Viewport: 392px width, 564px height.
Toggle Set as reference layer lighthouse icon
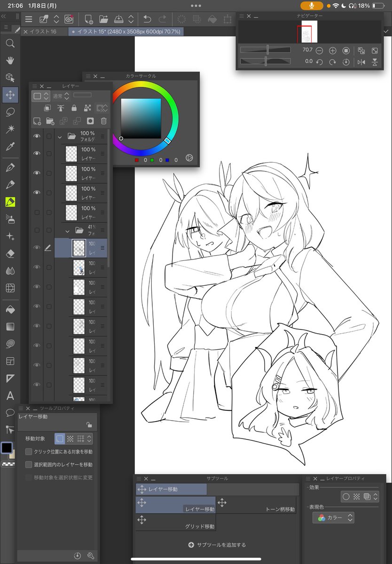tap(61, 108)
